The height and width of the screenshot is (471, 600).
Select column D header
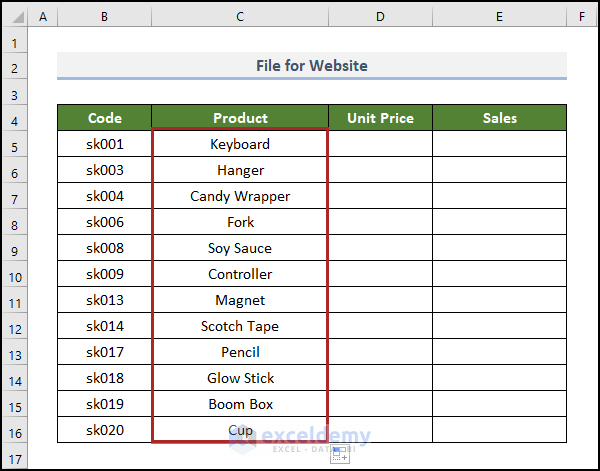[380, 18]
